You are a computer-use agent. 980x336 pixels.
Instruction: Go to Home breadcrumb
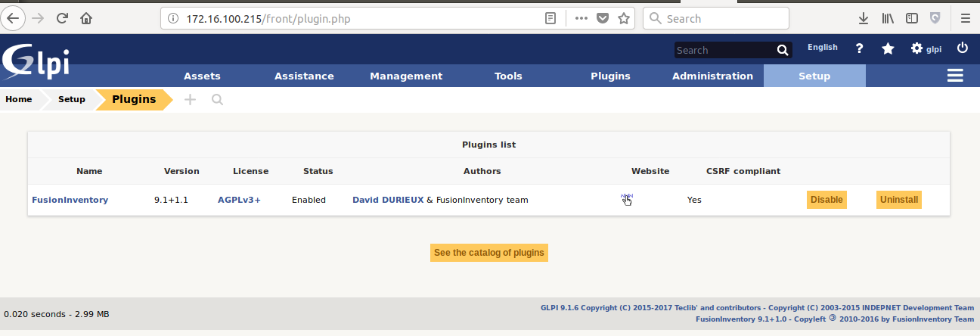pos(19,99)
